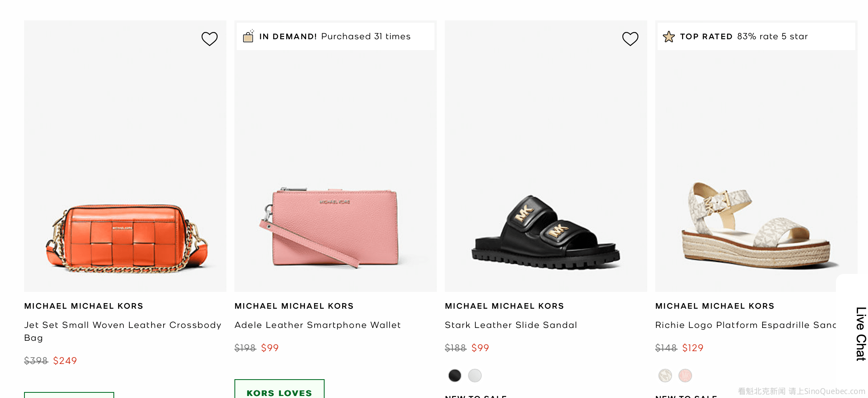Image resolution: width=868 pixels, height=398 pixels.
Task: Add the Stark Leather Slide Sandal to favorites
Action: pyautogui.click(x=630, y=39)
